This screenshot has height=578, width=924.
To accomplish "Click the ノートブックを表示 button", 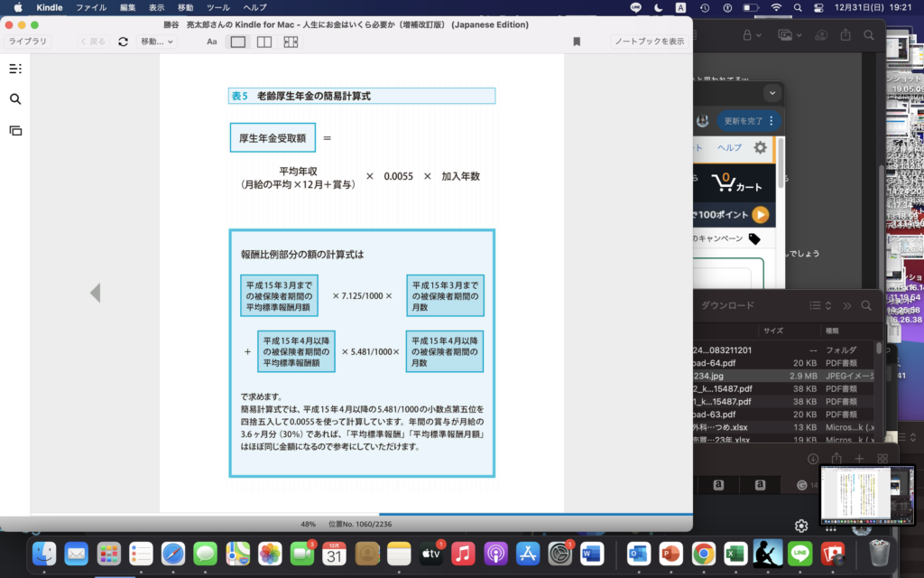I will click(649, 42).
